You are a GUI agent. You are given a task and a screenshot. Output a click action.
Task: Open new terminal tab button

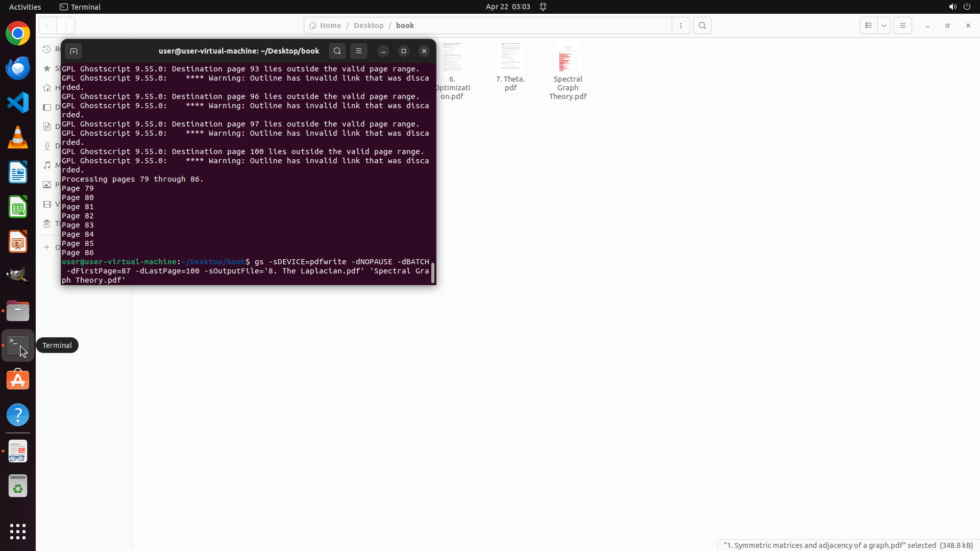tap(73, 51)
